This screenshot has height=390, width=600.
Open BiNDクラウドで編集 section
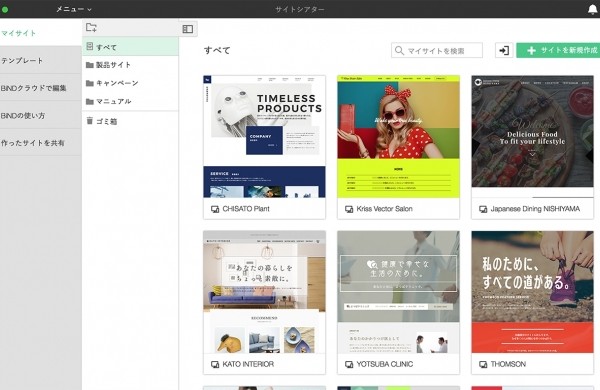coord(41,88)
